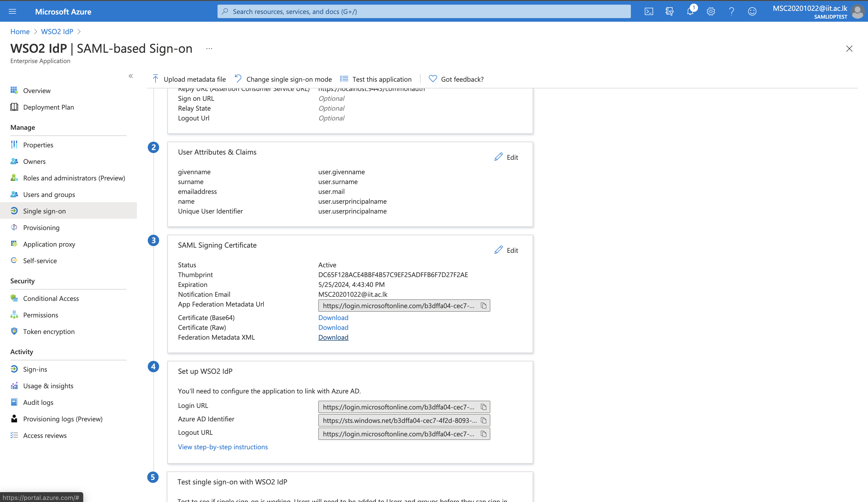The height and width of the screenshot is (502, 868).
Task: Open the notifications bell
Action: (690, 11)
